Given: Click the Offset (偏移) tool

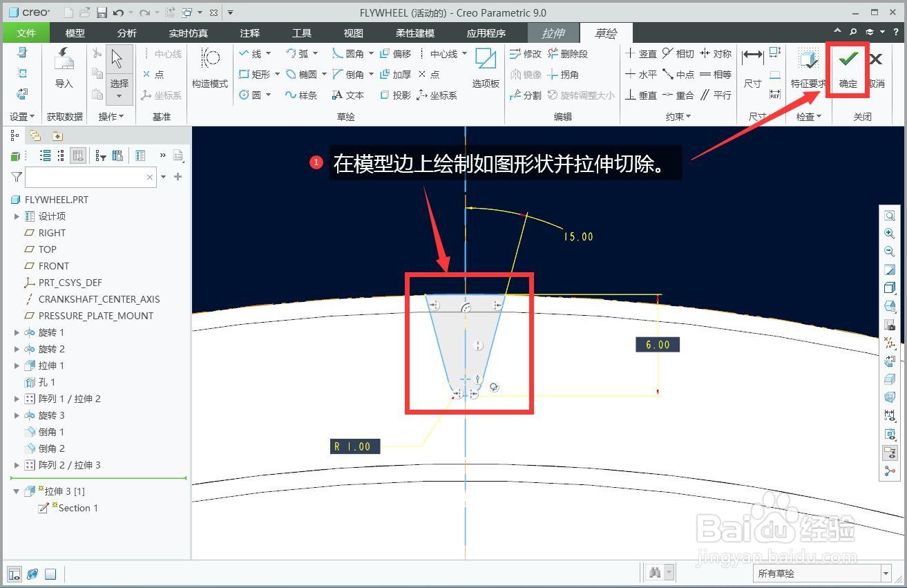Looking at the screenshot, I should coord(396,54).
